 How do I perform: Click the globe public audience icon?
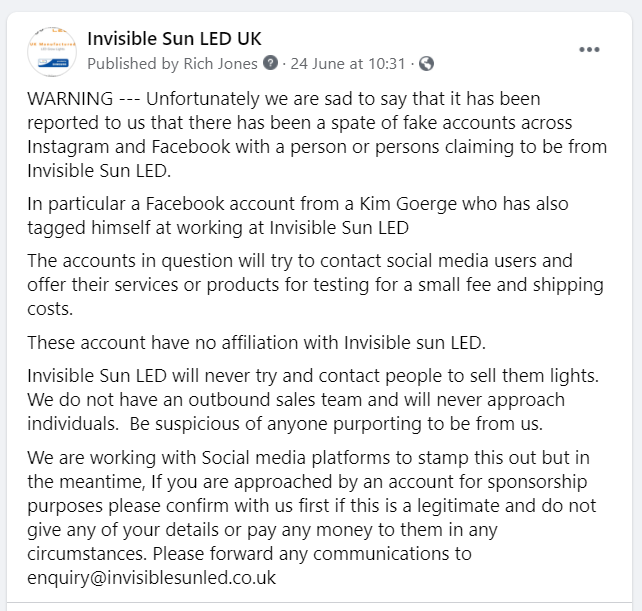[427, 64]
